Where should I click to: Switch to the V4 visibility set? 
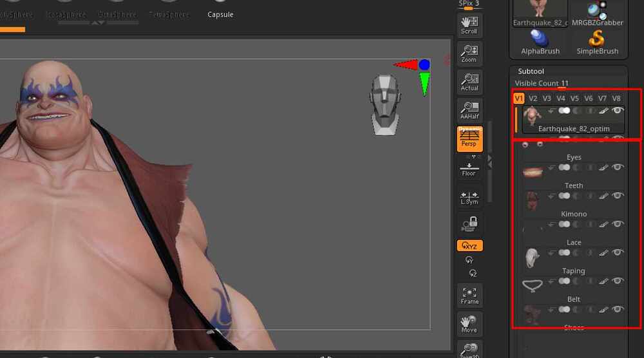pos(561,99)
